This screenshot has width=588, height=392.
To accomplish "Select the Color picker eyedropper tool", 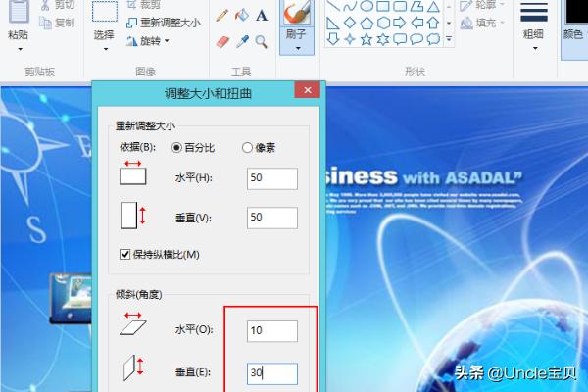I will [242, 41].
